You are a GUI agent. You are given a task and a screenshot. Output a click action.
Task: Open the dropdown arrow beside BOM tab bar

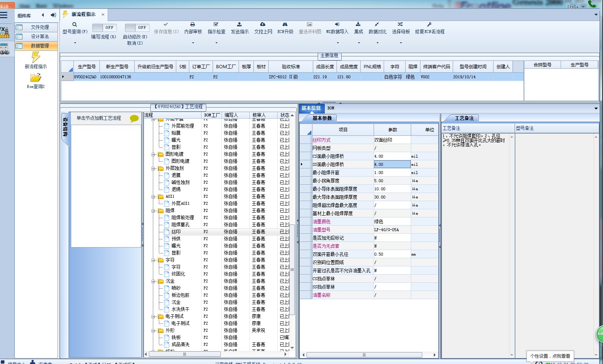coord(596,108)
